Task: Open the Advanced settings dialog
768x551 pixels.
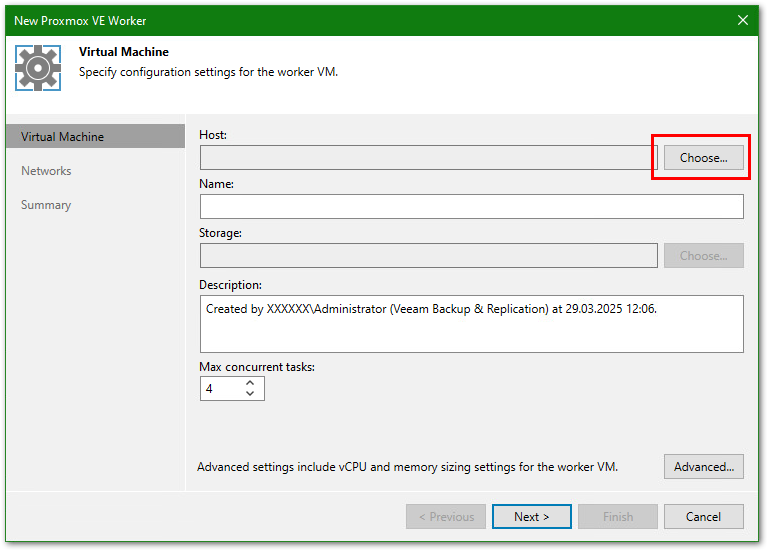Action: click(703, 466)
